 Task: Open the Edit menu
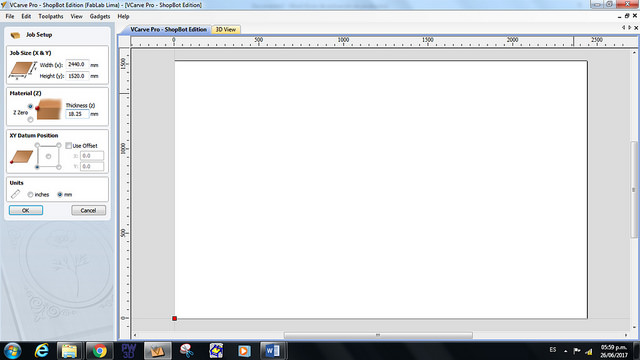(26, 16)
